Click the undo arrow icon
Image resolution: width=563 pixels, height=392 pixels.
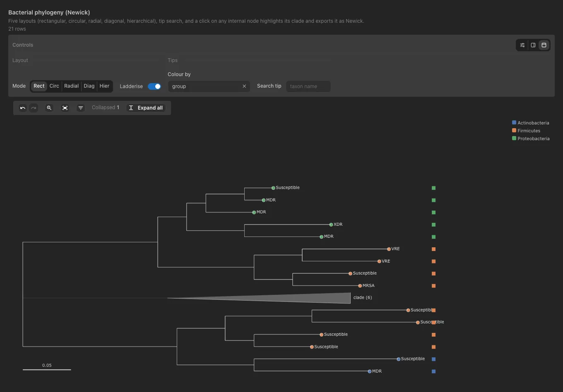[23, 108]
